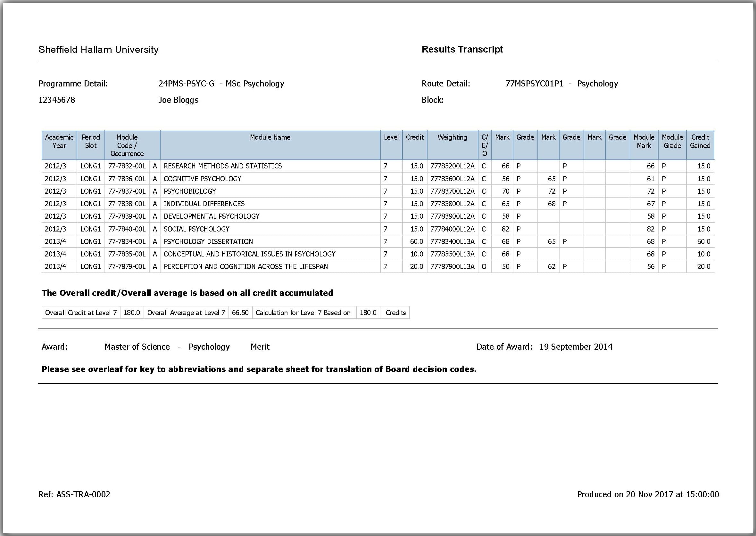Click award date '19 September 2014'
The width and height of the screenshot is (756, 536).
point(576,346)
